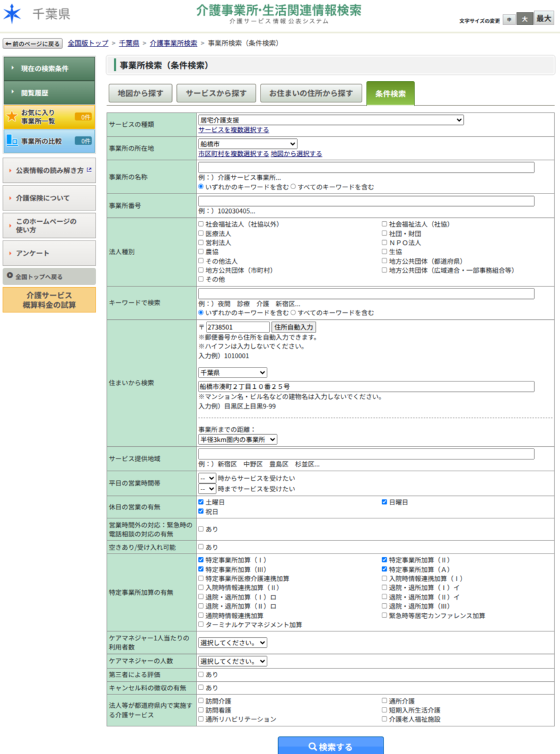Switch to お住まいの住所から探す tab
560x754 pixels.
(x=311, y=94)
